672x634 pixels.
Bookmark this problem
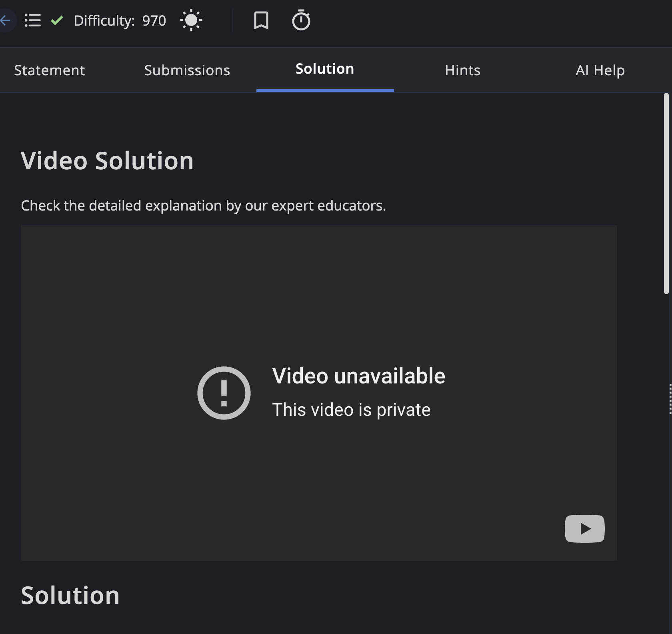(x=261, y=20)
